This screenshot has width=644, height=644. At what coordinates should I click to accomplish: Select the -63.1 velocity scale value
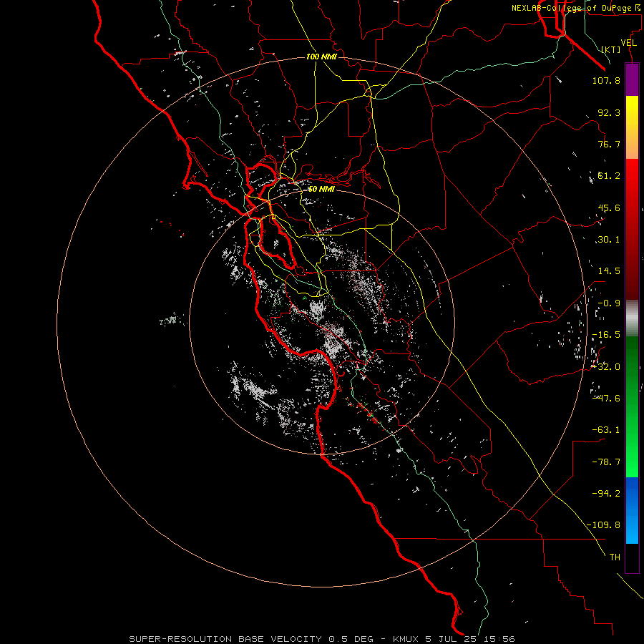click(x=606, y=430)
